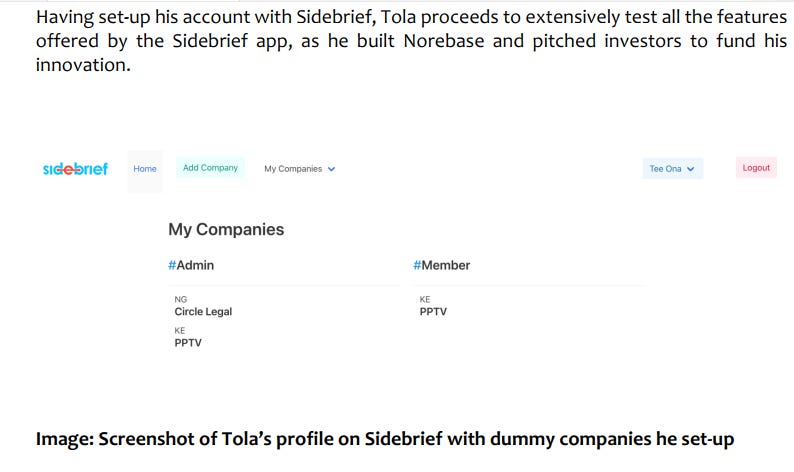Click the KE label above Admin's PPTV
The height and width of the screenshot is (472, 794).
(x=180, y=330)
